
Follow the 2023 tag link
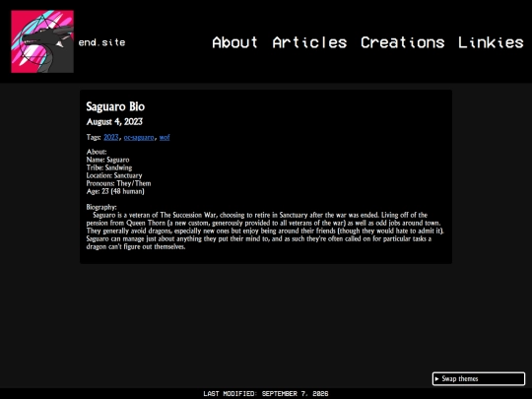(111, 137)
